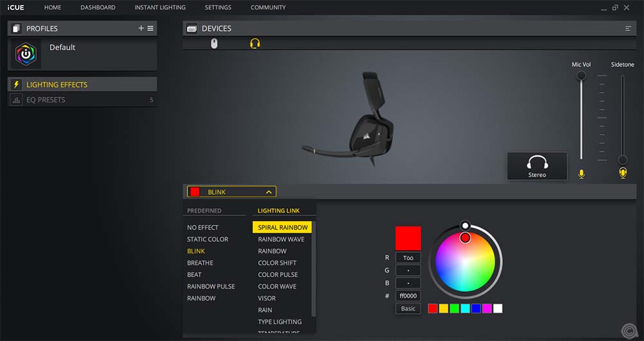The height and width of the screenshot is (341, 644).
Task: Click the Lighting Effects lightning icon
Action: pos(16,84)
